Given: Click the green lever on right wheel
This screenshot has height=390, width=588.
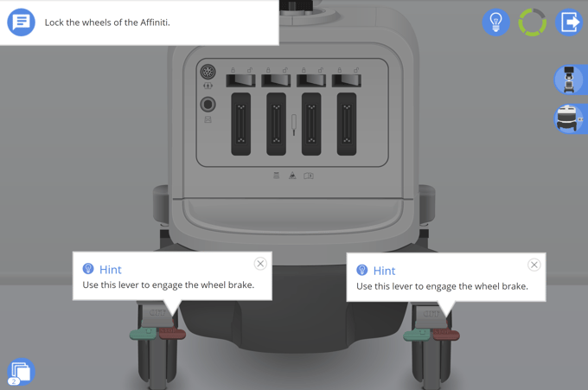Looking at the screenshot, I should pos(417,334).
